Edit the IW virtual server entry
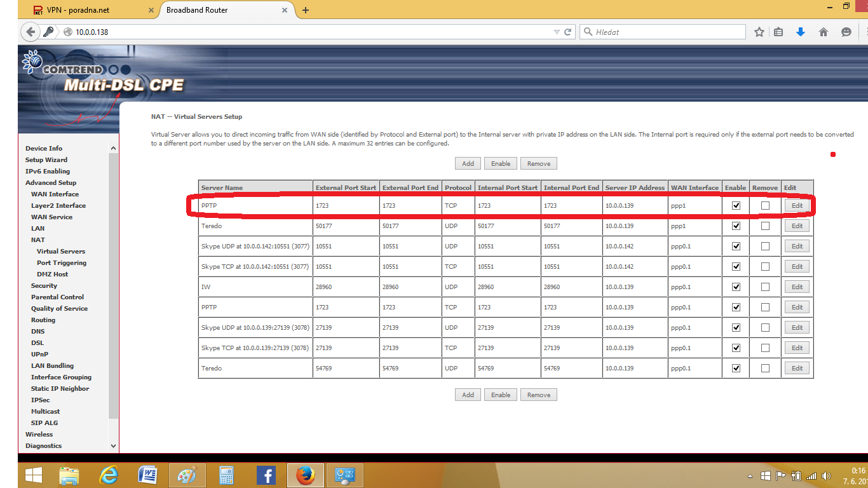Viewport: 868px width, 488px height. tap(797, 287)
